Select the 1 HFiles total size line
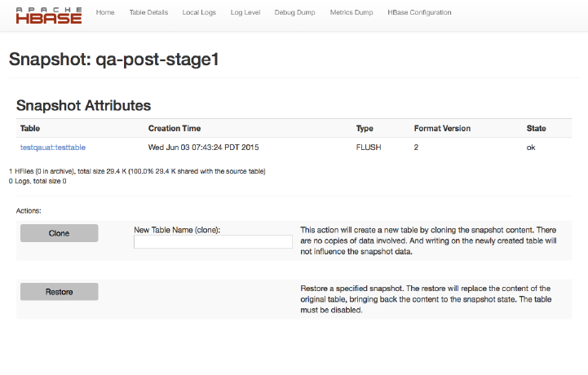This screenshot has height=375, width=588. coord(137,171)
